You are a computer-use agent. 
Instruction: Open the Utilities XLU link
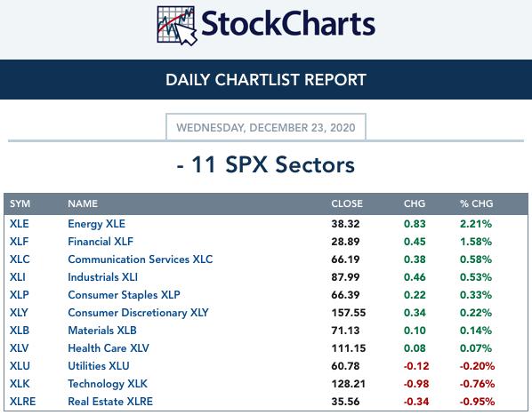click(x=99, y=366)
